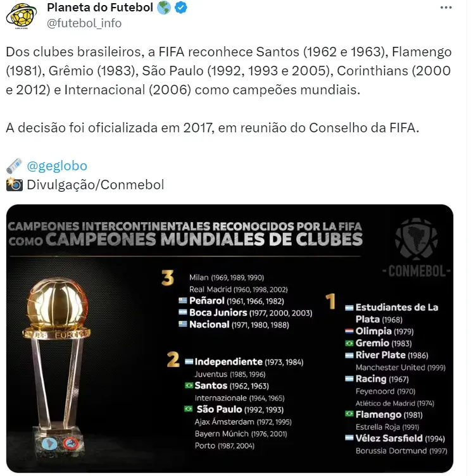Image resolution: width=471 pixels, height=476 pixels.
Task: Click the blue verified badge
Action: pyautogui.click(x=180, y=8)
